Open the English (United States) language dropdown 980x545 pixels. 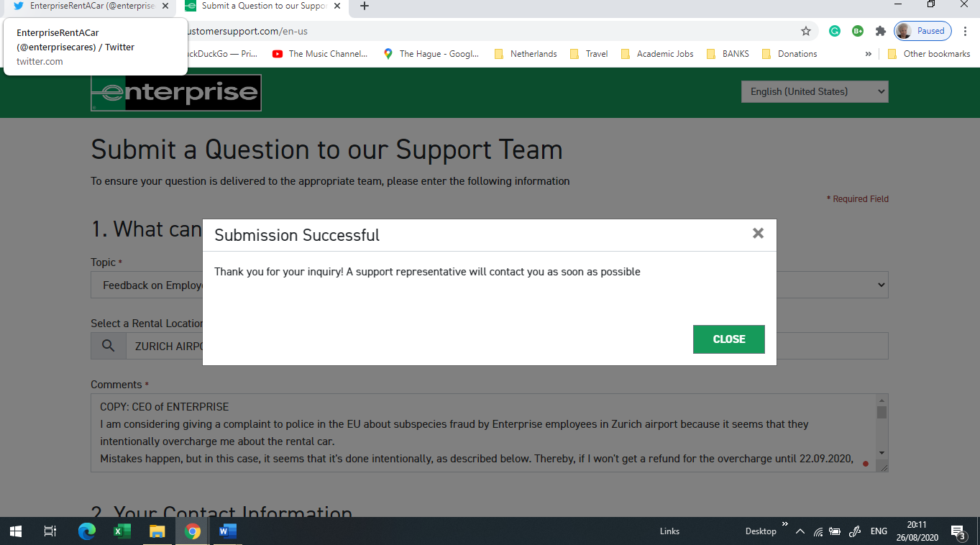[814, 91]
